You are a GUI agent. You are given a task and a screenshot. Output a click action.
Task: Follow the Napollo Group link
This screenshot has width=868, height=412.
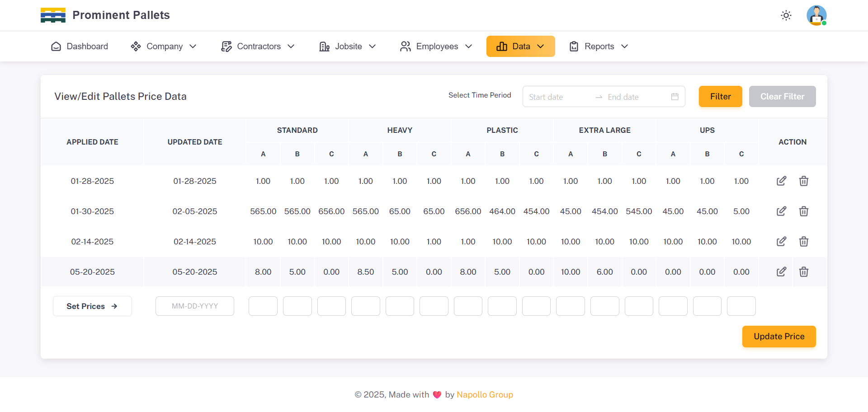485,395
